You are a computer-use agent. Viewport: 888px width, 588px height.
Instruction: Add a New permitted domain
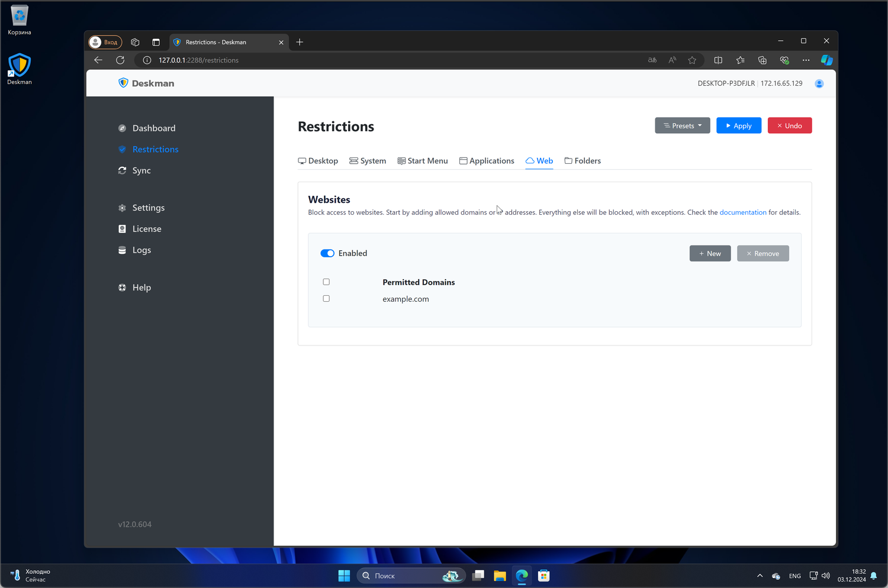click(x=710, y=253)
